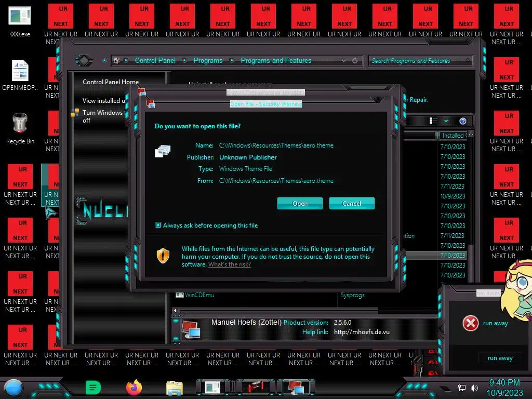Click Open in the security warning

pos(300,203)
